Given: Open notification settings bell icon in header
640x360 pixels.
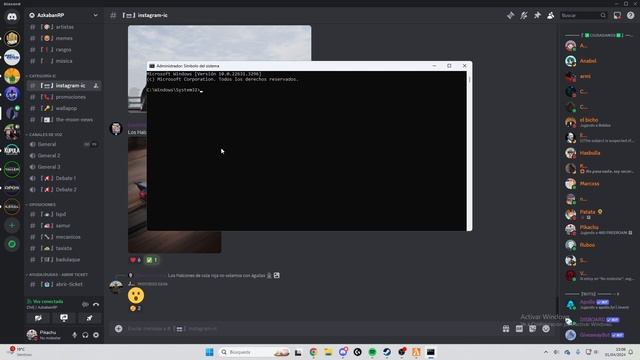Looking at the screenshot, I should pos(524,16).
